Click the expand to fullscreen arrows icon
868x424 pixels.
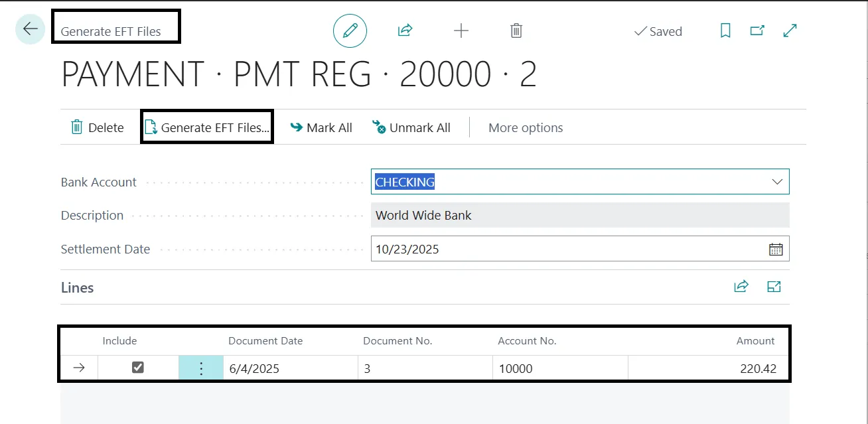[x=790, y=31]
